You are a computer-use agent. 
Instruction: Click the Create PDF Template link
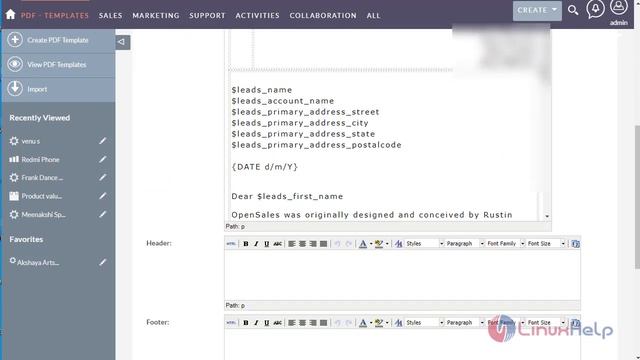pos(58,40)
